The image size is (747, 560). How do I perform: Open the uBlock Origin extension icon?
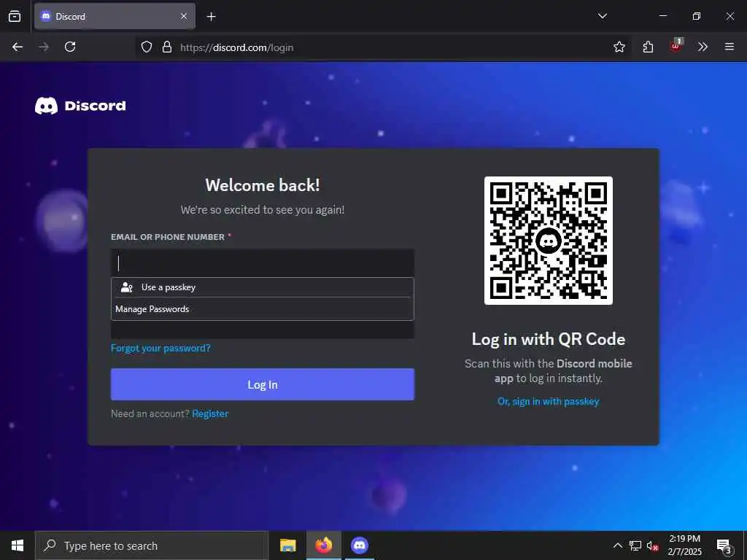pyautogui.click(x=676, y=46)
